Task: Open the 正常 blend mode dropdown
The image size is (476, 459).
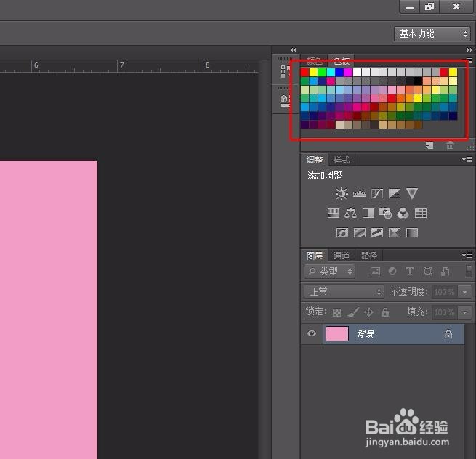Action: click(344, 291)
